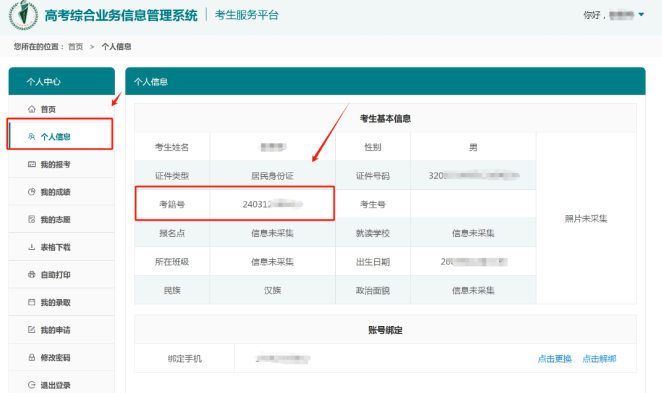Click the 考籍号 value starting 24031
Screen dimensions: 662x393
click(272, 204)
